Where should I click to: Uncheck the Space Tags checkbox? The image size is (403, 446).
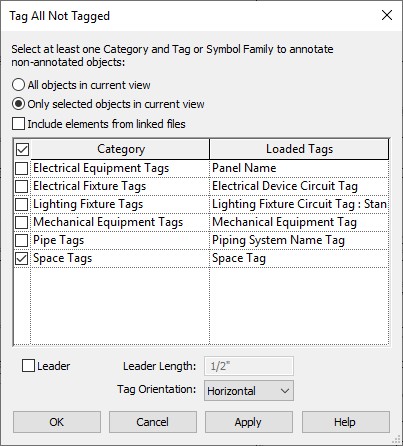point(22,259)
